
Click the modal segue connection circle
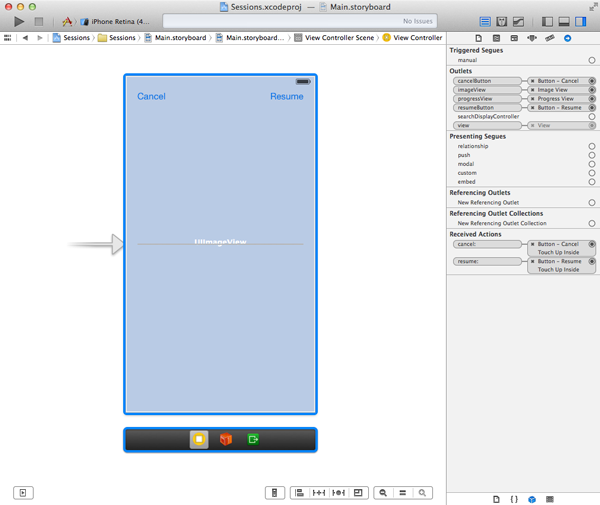pos(592,164)
